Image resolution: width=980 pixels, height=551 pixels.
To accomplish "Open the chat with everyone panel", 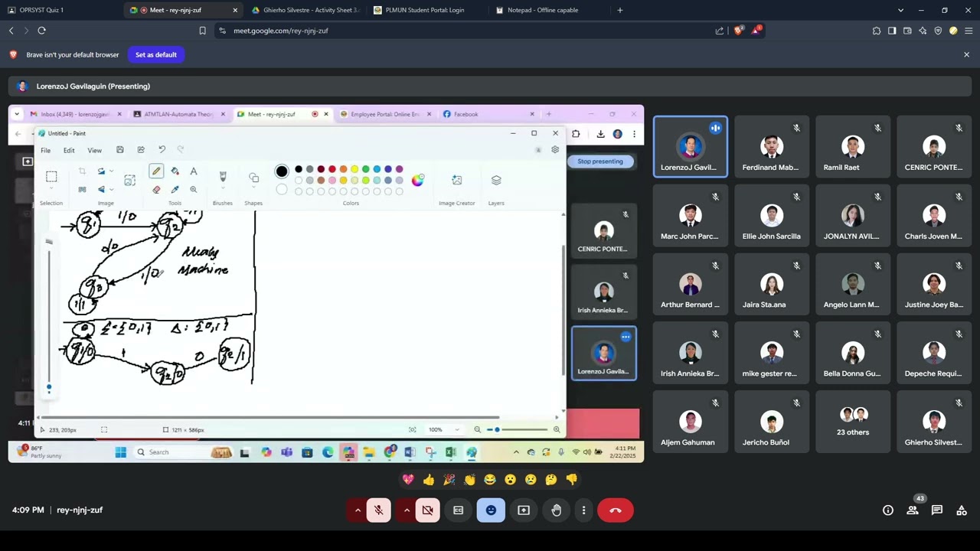I will [x=936, y=510].
